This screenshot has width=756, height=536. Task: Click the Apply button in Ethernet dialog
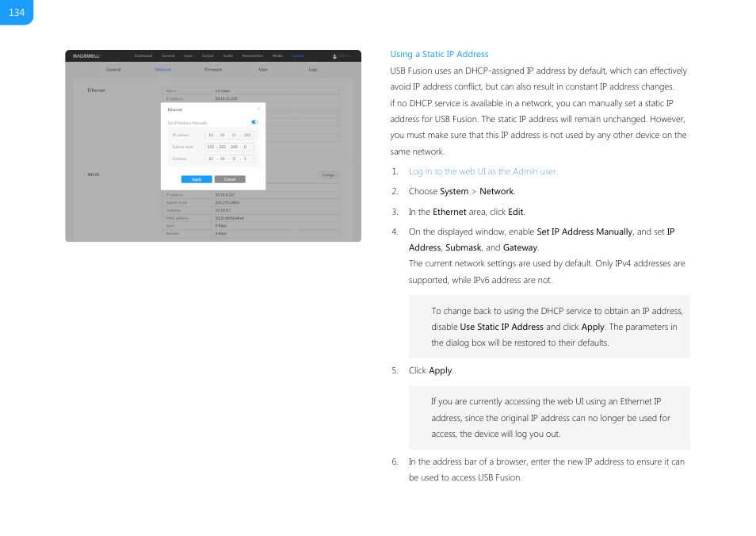coord(197,179)
